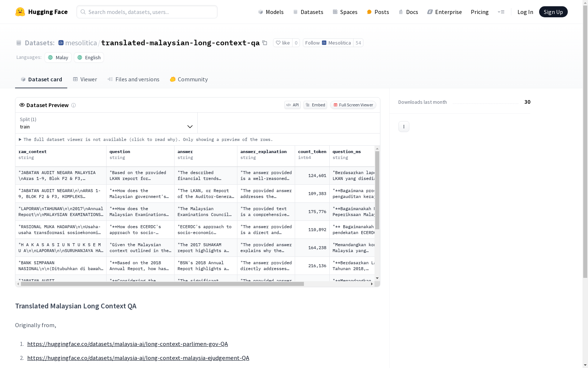Switch to Files and versions tab
The image size is (588, 368).
click(x=133, y=79)
